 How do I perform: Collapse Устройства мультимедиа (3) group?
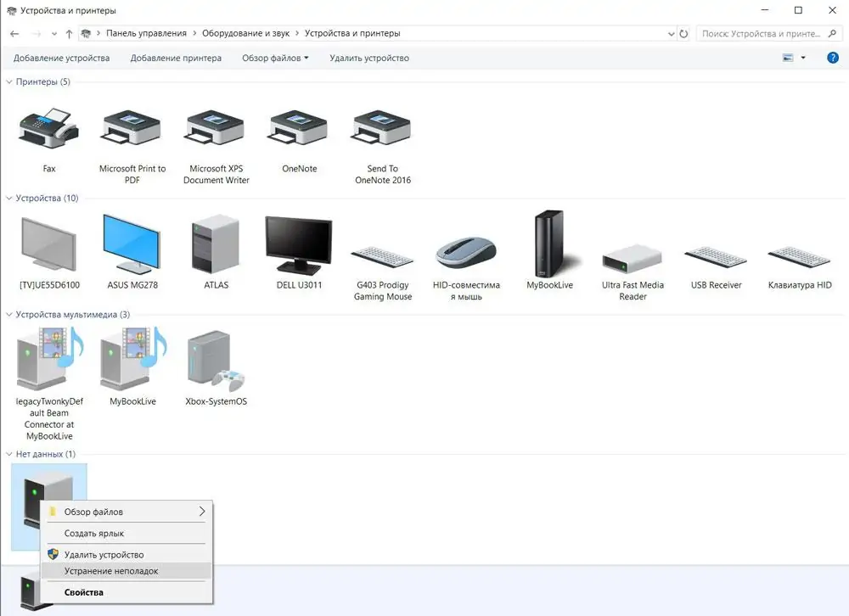[x=9, y=315]
